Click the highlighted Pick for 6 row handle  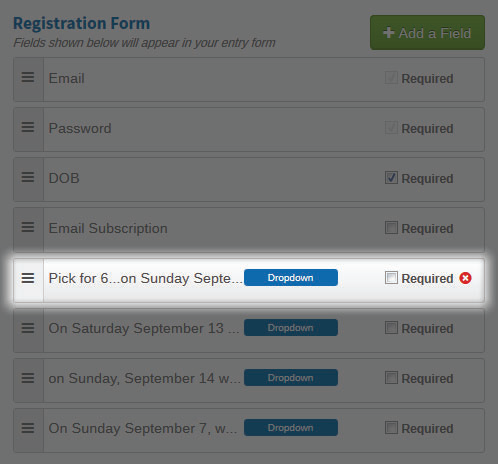click(28, 278)
